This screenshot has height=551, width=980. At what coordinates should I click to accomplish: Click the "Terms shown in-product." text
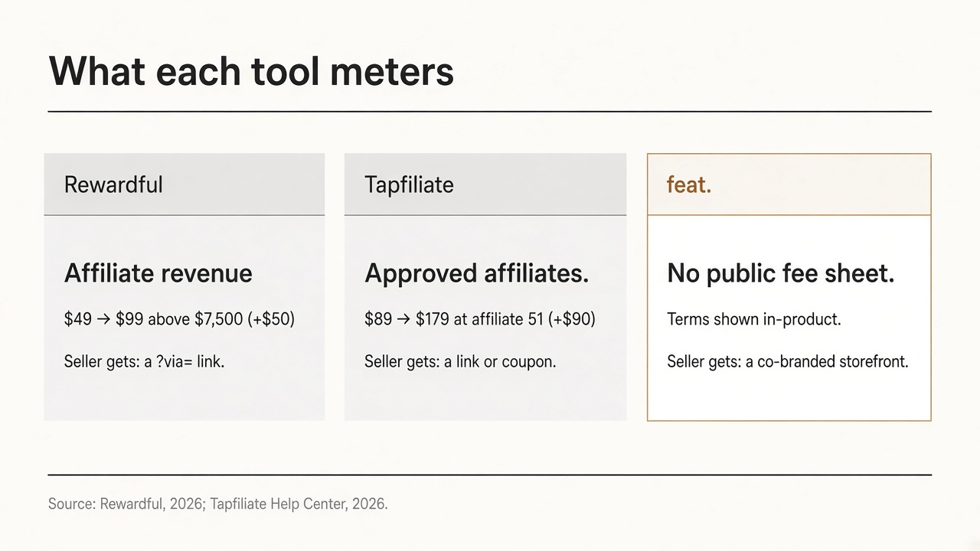754,319
